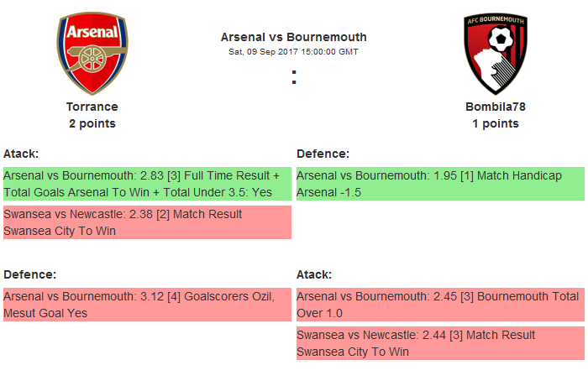
Task: Open the Arsenal vs Bournemouth match title
Action: tap(293, 37)
